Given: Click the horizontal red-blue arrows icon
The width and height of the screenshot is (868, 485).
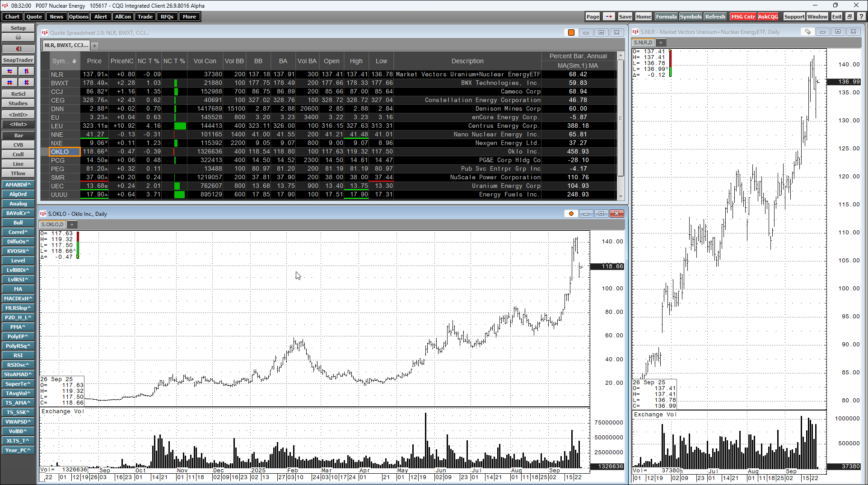Looking at the screenshot, I should tap(9, 71).
